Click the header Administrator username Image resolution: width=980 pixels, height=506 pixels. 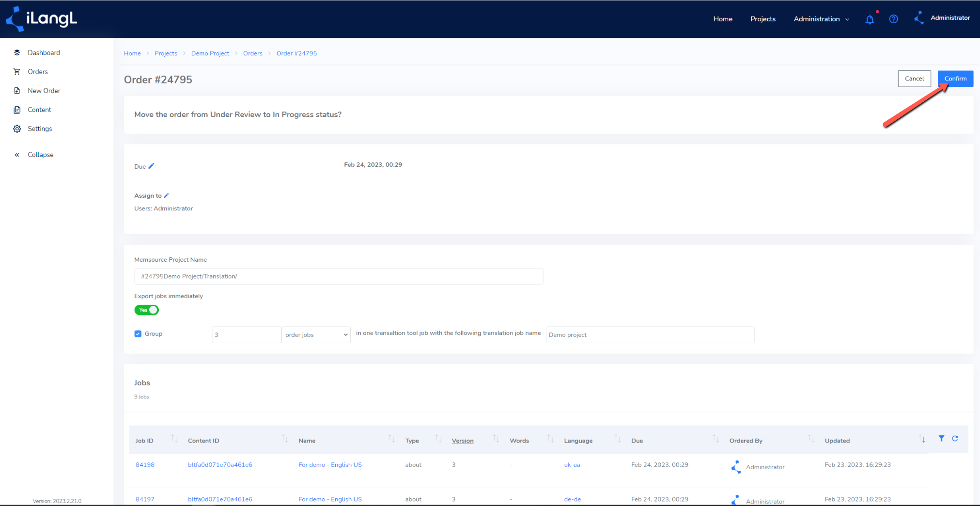pos(950,18)
